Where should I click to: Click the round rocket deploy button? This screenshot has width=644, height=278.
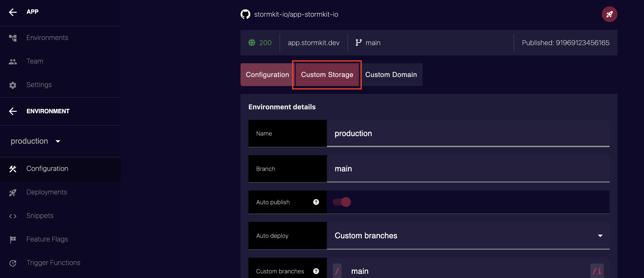[x=609, y=14]
